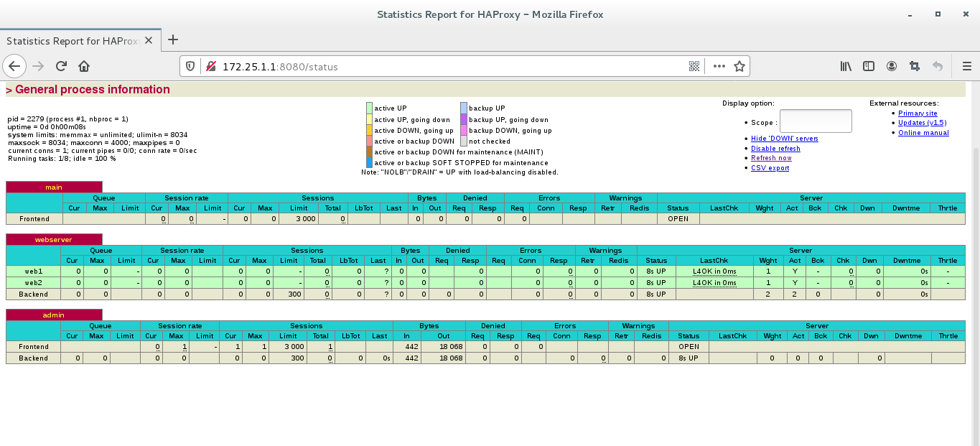Open the Primary site link
The image size is (980, 446).
pos(918,113)
